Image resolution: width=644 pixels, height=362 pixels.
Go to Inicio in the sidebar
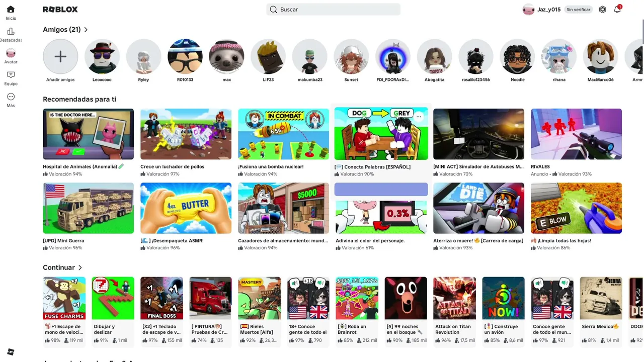(11, 13)
